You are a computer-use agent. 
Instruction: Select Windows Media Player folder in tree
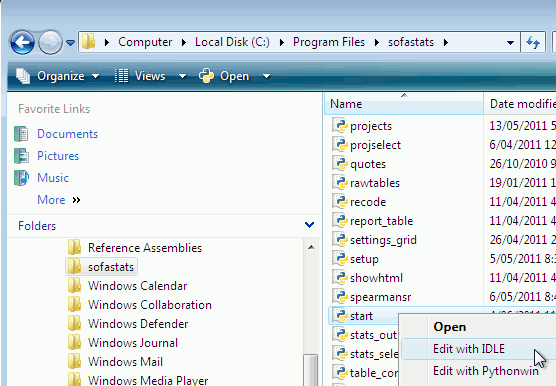pyautogui.click(x=138, y=380)
